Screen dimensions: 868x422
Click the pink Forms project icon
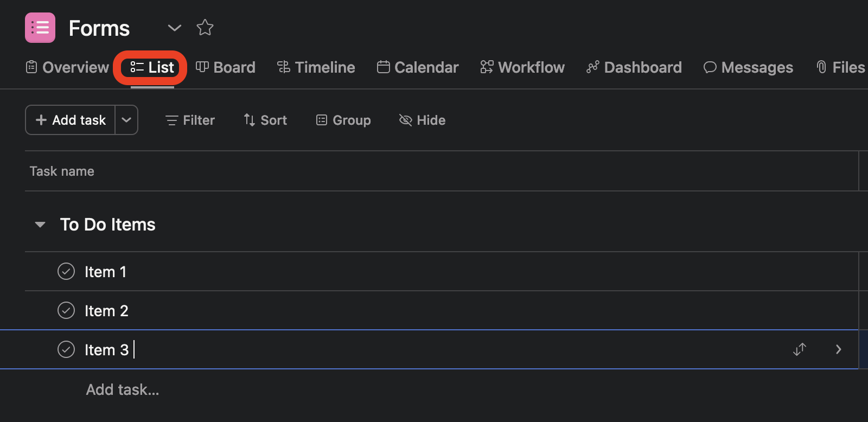pos(40,28)
